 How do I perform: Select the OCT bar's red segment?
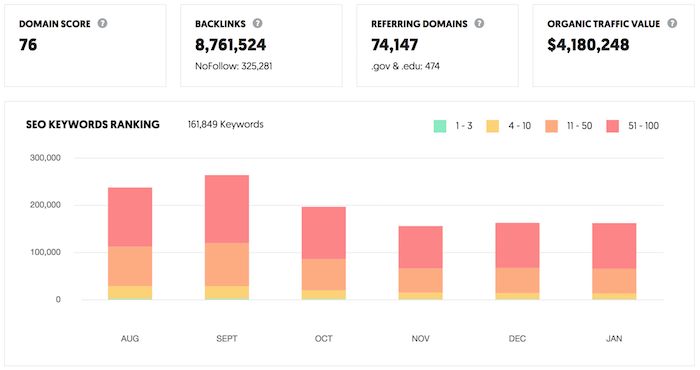point(324,233)
